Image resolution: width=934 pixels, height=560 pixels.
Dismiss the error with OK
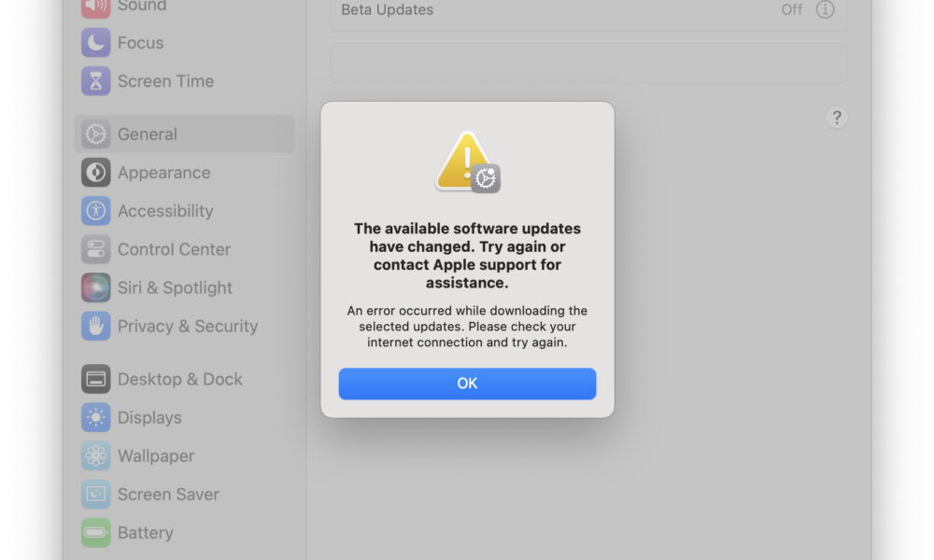[467, 384]
